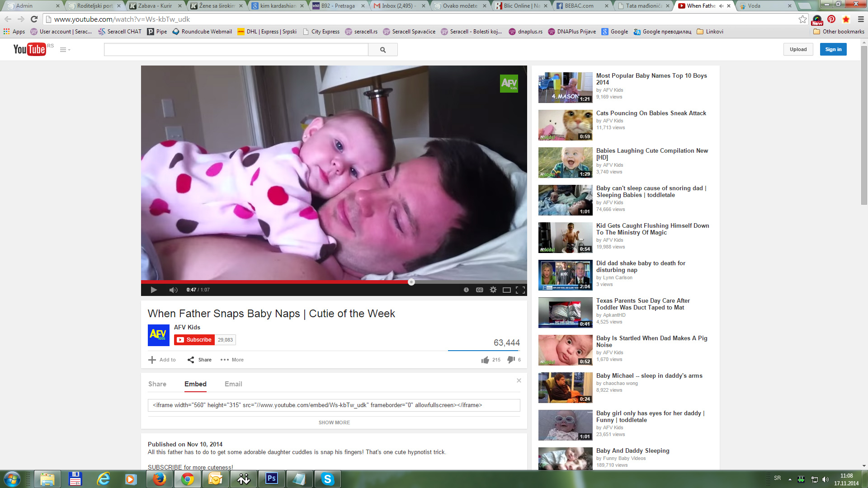Click the thumbs down dislike icon

click(x=511, y=360)
